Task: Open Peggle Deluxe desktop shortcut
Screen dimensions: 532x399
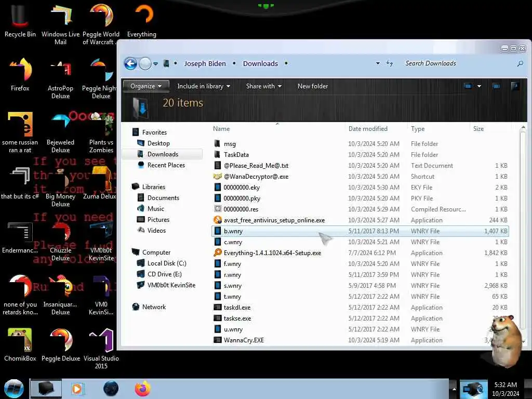Action: tap(60, 345)
